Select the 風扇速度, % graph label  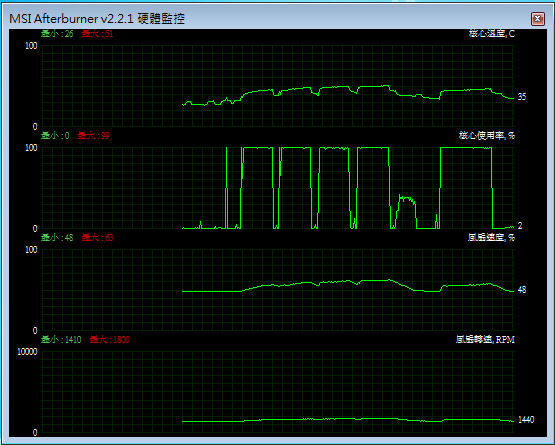pos(491,238)
